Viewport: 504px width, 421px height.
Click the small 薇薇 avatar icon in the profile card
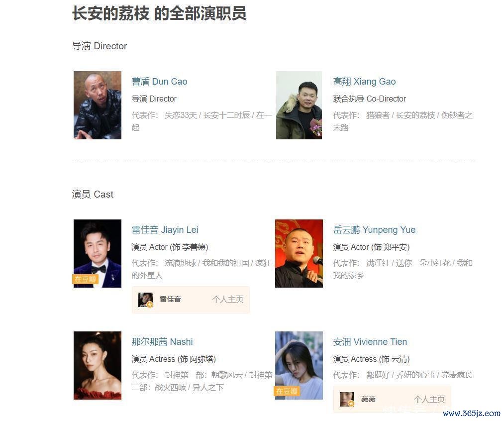click(347, 399)
